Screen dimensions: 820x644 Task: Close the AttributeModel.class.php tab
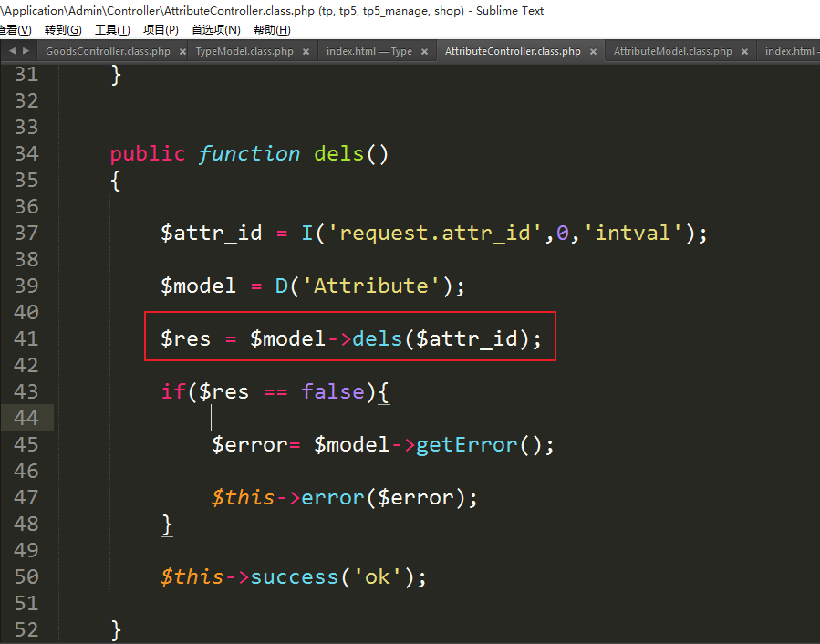[x=744, y=52]
